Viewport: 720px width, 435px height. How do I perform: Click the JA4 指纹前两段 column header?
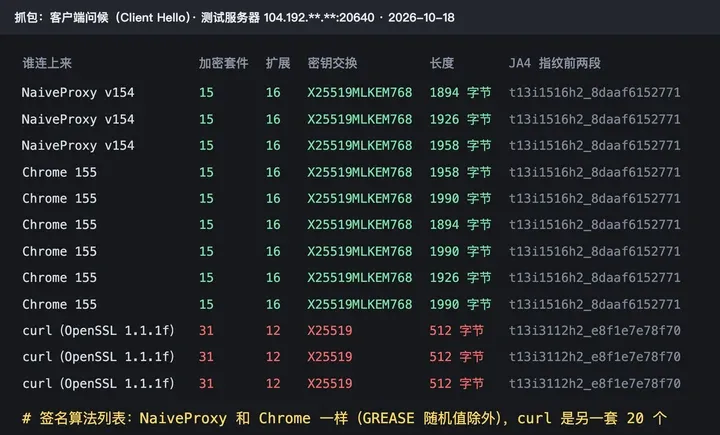555,63
